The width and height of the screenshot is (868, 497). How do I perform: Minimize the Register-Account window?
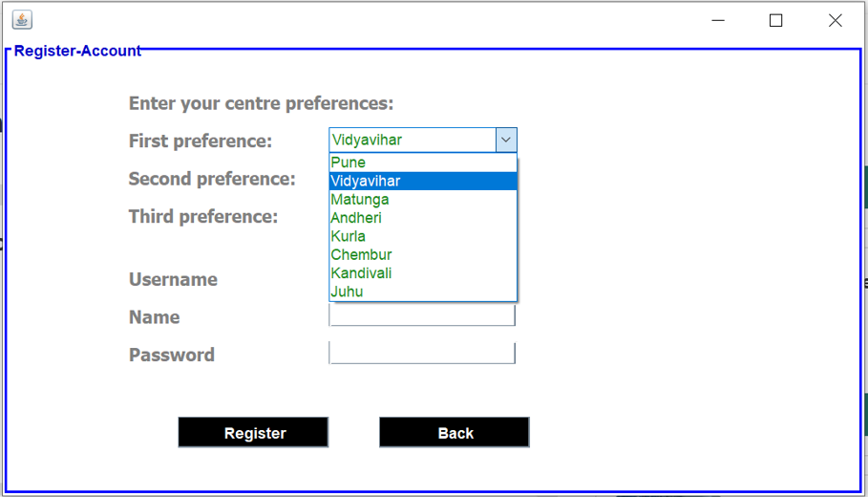coord(717,20)
